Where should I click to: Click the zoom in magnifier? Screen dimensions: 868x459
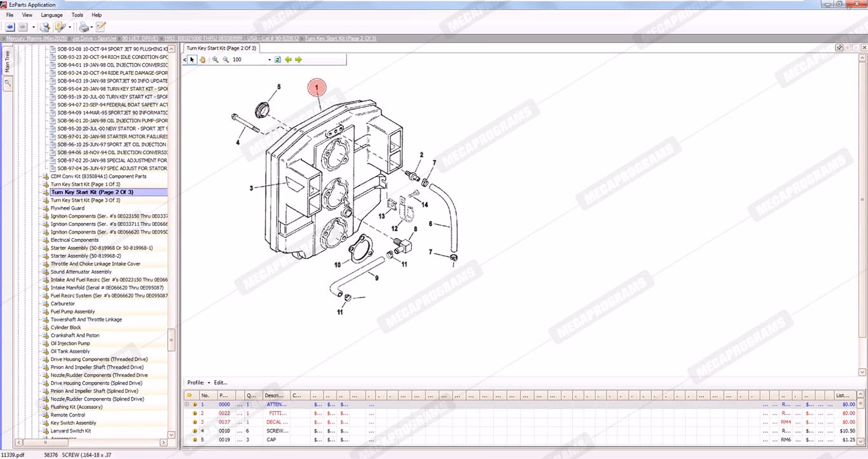click(x=215, y=60)
